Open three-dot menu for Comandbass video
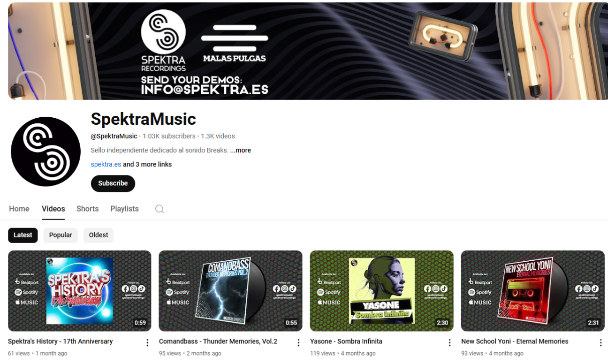 pyautogui.click(x=298, y=342)
